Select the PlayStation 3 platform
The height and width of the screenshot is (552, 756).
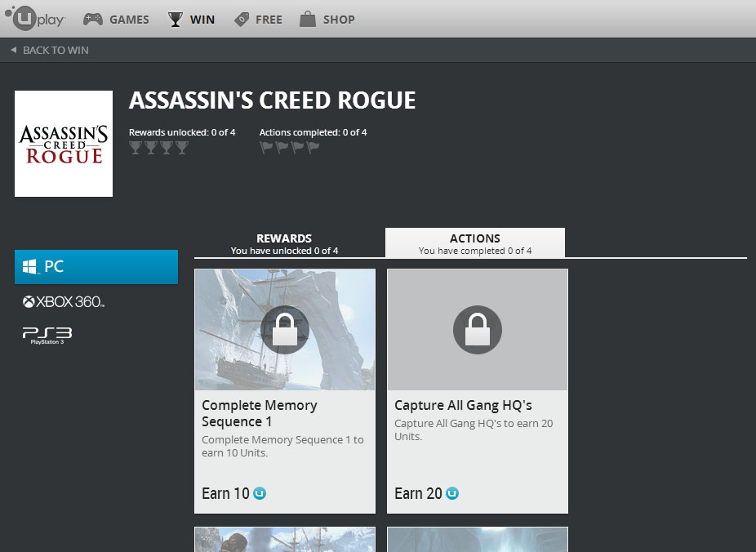click(47, 335)
